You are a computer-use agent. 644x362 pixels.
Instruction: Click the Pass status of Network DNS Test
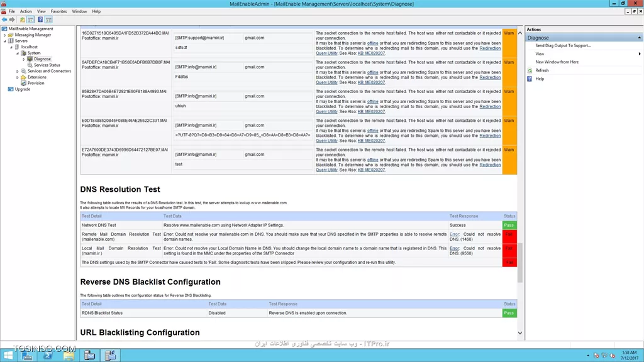pyautogui.click(x=509, y=226)
